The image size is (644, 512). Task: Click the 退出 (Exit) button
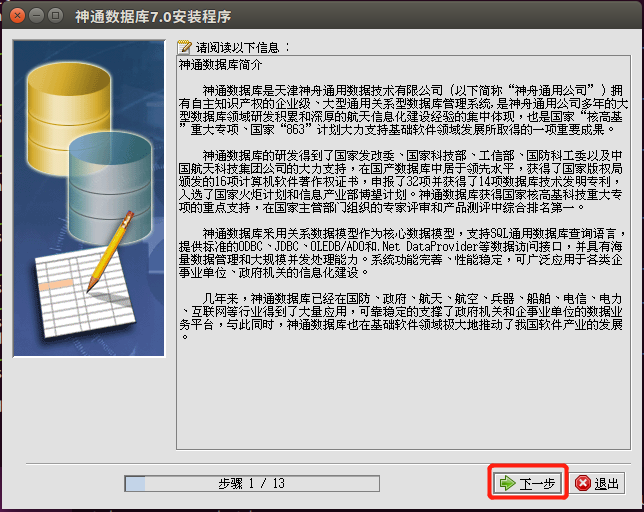(x=598, y=483)
